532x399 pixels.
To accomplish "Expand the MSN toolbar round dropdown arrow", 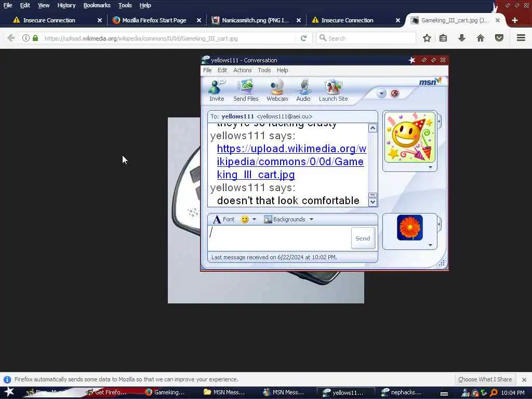I will pos(381,94).
